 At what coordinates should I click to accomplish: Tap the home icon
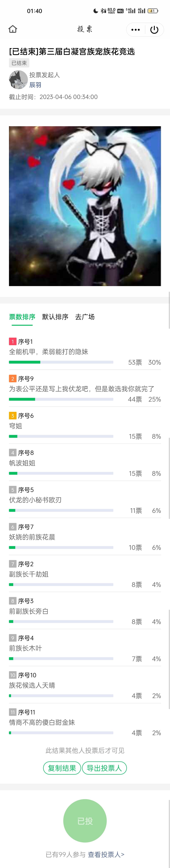[x=13, y=29]
